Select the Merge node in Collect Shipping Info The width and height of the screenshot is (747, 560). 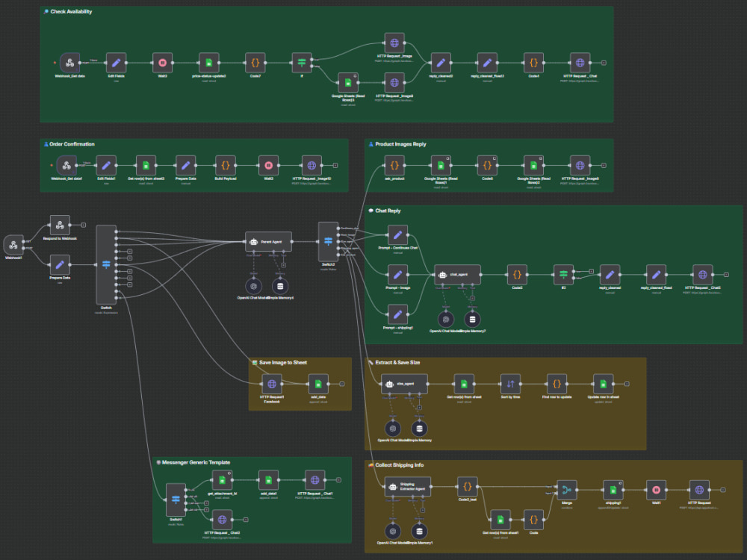tap(567, 490)
